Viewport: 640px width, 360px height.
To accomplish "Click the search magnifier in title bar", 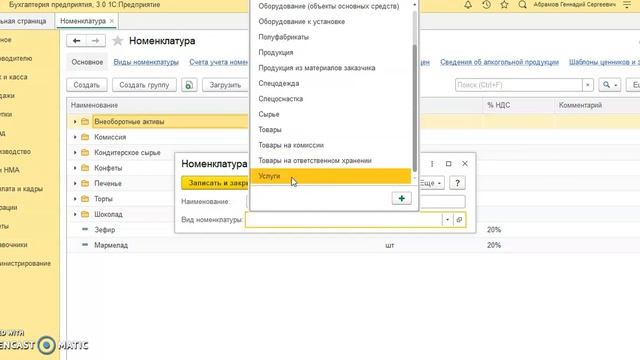I will coord(522,5).
